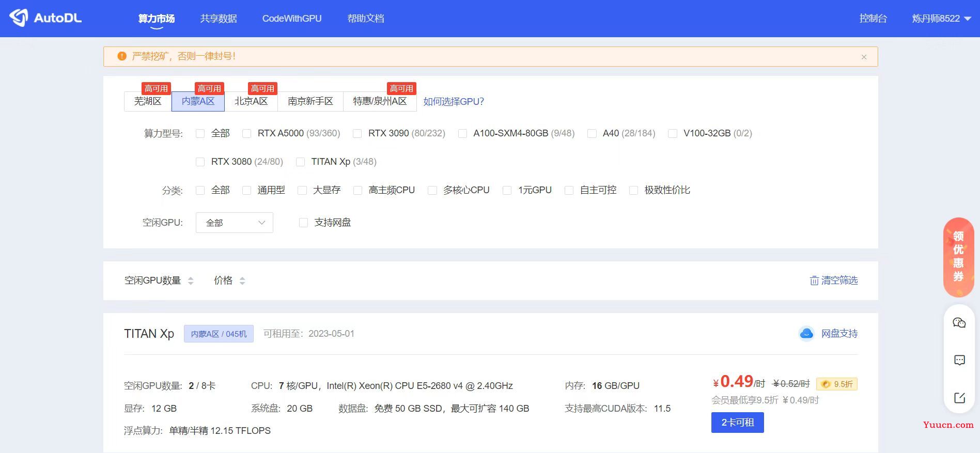Open the 如何选择GPU? help link

coord(454,102)
